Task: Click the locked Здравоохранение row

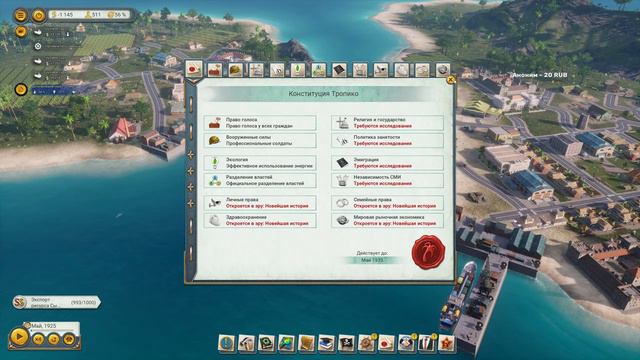Action: pyautogui.click(x=260, y=220)
